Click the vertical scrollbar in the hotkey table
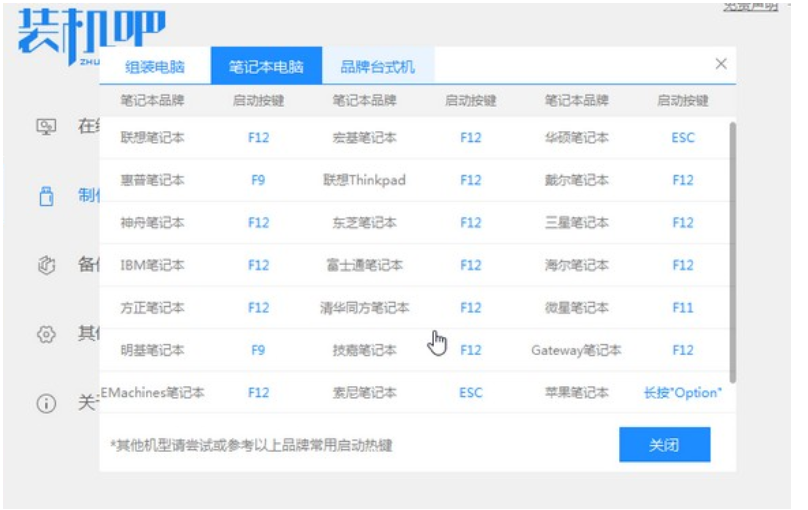808x510 pixels. [x=732, y=250]
